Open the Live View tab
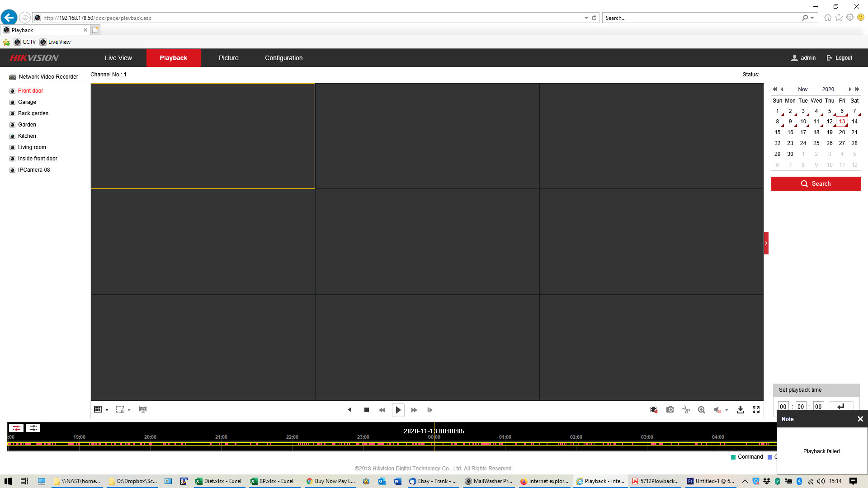868x488 pixels. [x=118, y=58]
